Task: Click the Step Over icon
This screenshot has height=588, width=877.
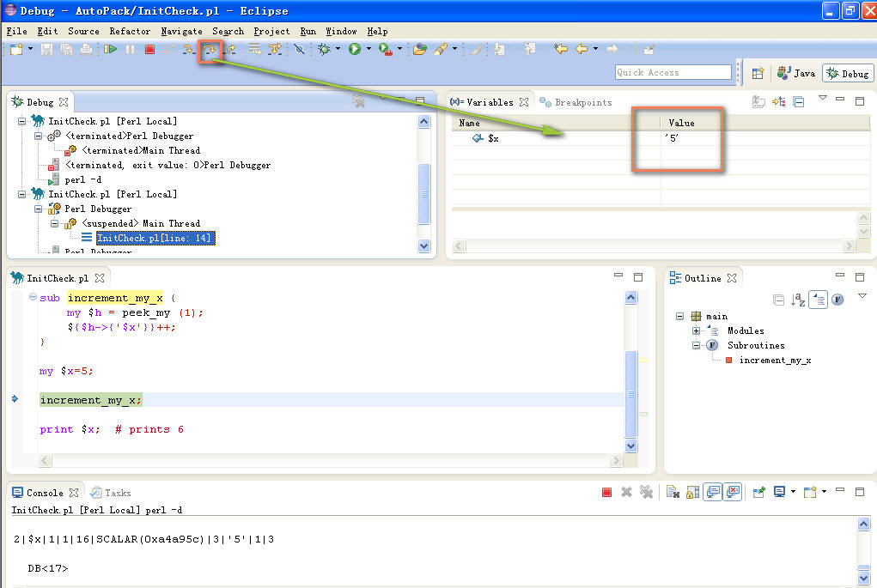Action: pyautogui.click(x=210, y=49)
